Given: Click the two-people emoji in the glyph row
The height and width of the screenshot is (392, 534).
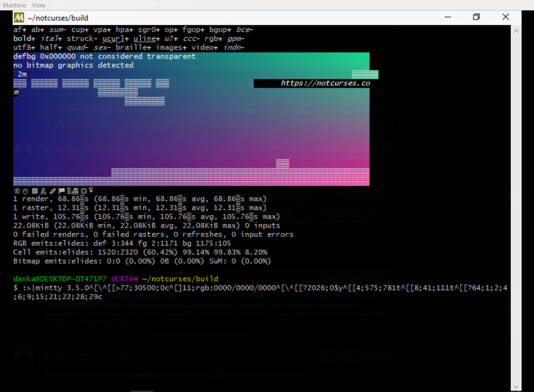Looking at the screenshot, I should [x=75, y=191].
